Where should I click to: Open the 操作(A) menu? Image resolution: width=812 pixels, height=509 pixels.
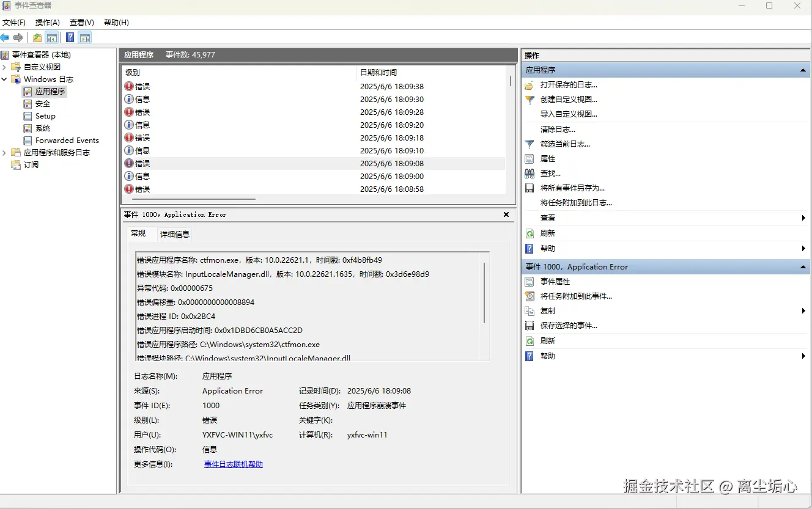(x=47, y=22)
